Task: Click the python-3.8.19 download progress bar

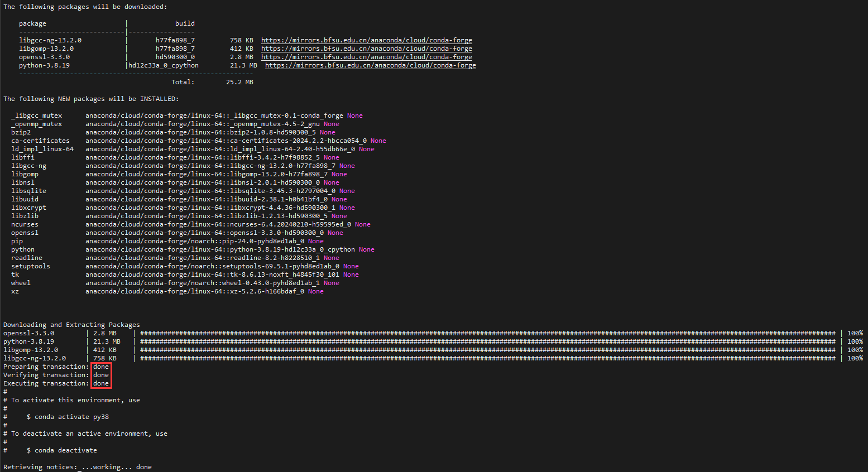Action: tap(488, 341)
